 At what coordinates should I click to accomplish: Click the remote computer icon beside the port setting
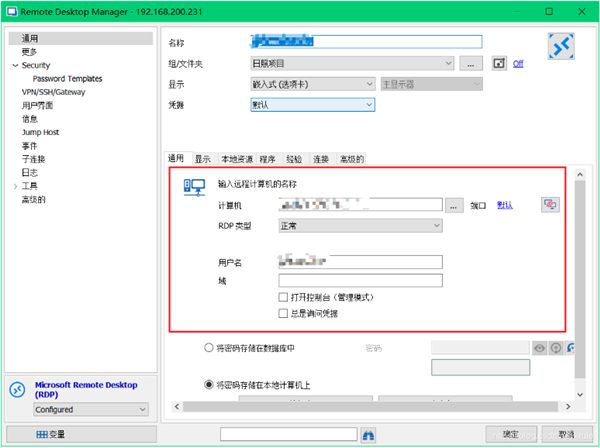click(550, 205)
